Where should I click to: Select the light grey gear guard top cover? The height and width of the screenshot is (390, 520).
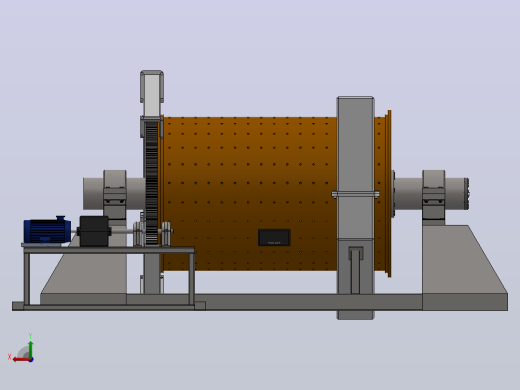point(152,93)
